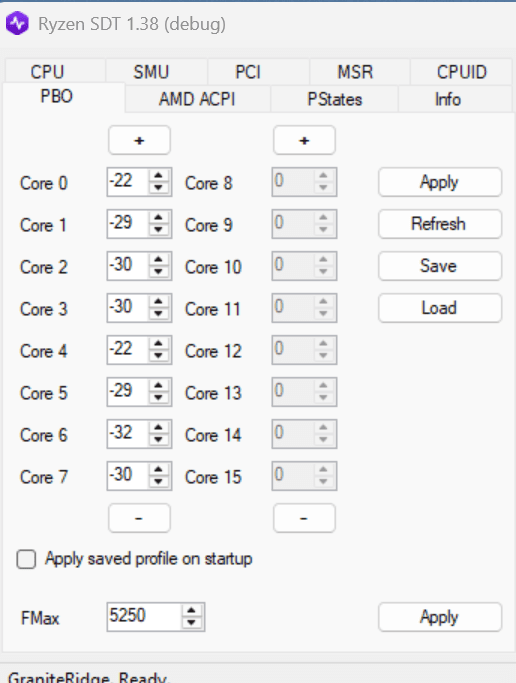Save the current PBO profile
The width and height of the screenshot is (516, 683).
point(440,266)
